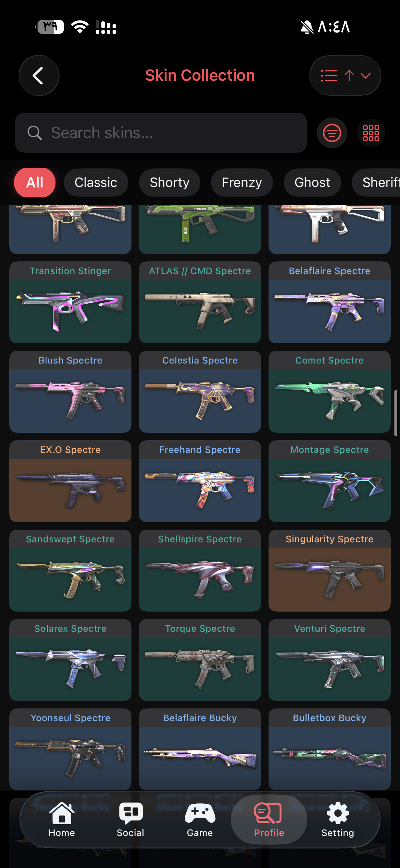The width and height of the screenshot is (400, 868).
Task: Filter skins by Shorty
Action: tap(170, 183)
